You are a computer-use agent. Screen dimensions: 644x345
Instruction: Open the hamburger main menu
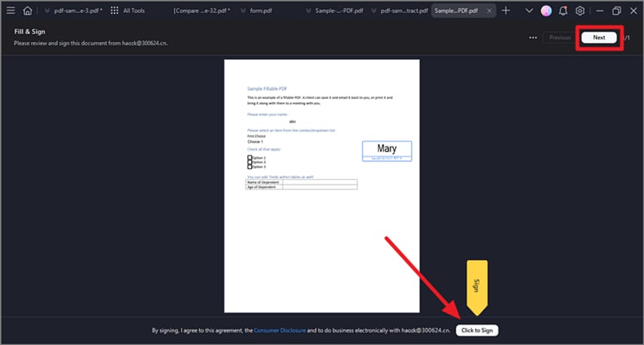[x=11, y=11]
